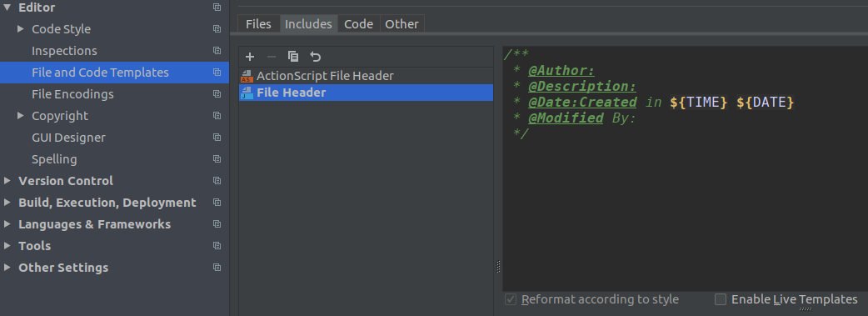Click the project-level icon beside File Encodings
This screenshot has width=868, height=316.
[x=217, y=93]
